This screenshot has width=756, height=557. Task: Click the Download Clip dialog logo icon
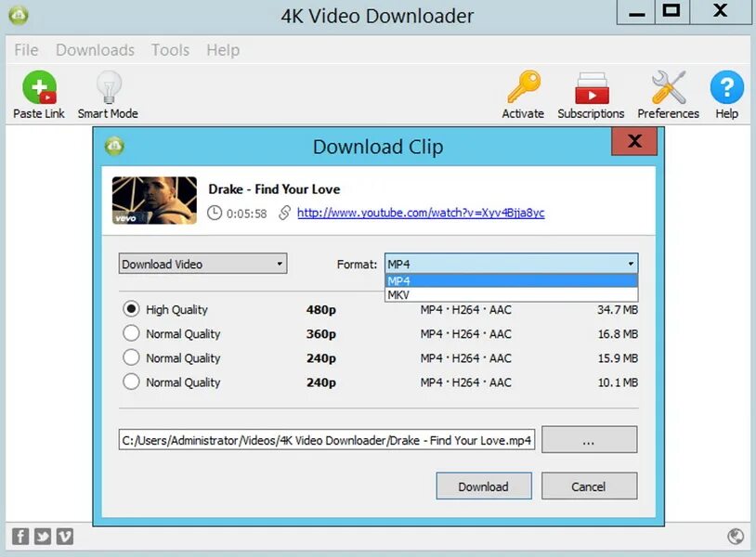pyautogui.click(x=114, y=146)
